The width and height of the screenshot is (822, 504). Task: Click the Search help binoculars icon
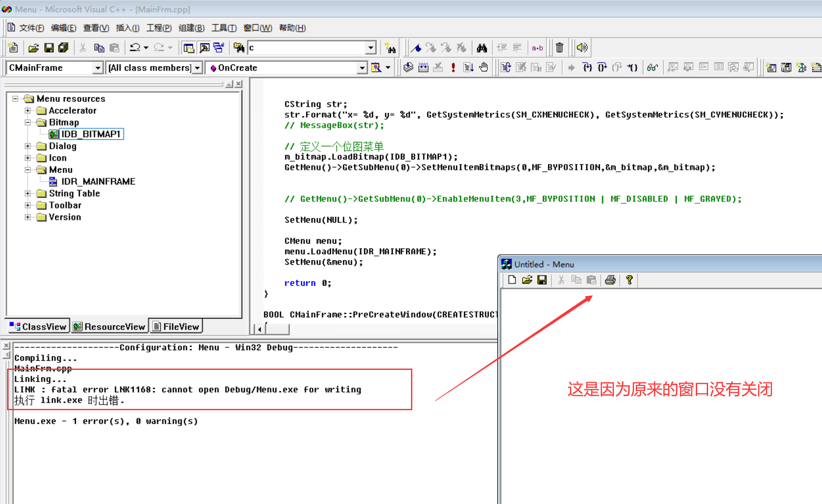pyautogui.click(x=390, y=47)
